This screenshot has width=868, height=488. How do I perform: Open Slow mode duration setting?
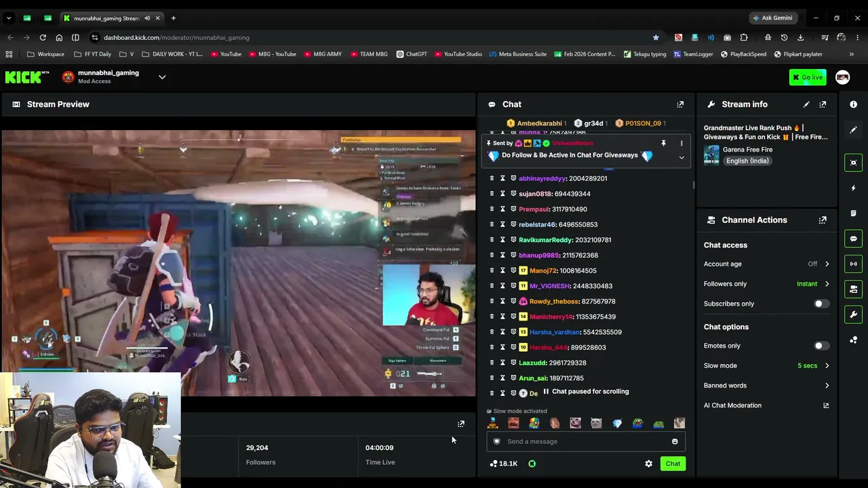(766, 366)
